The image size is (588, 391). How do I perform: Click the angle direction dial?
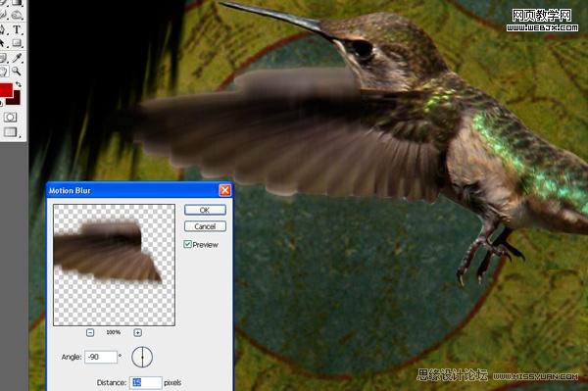pos(142,357)
